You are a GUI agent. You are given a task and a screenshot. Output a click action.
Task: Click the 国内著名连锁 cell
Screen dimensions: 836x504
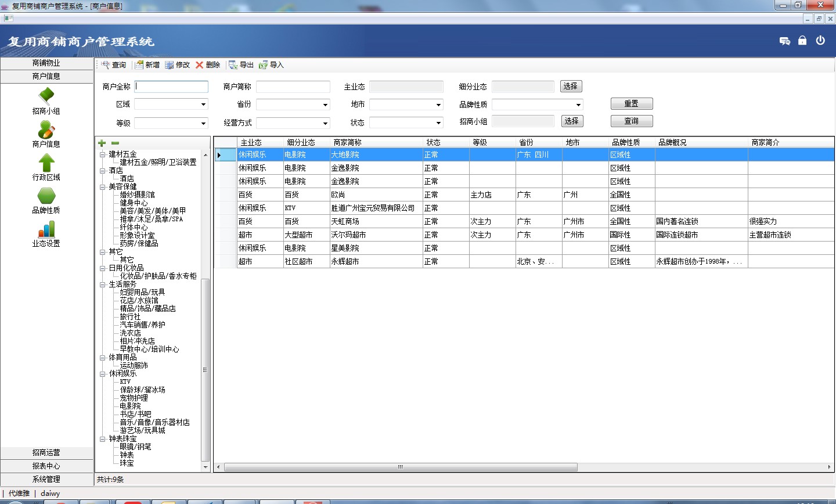click(701, 221)
